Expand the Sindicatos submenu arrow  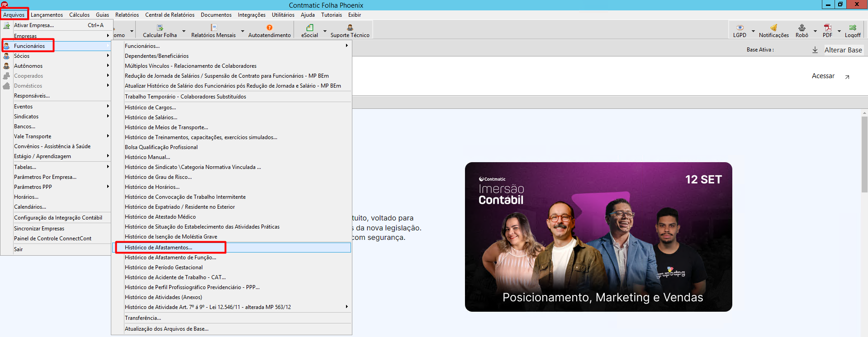108,116
